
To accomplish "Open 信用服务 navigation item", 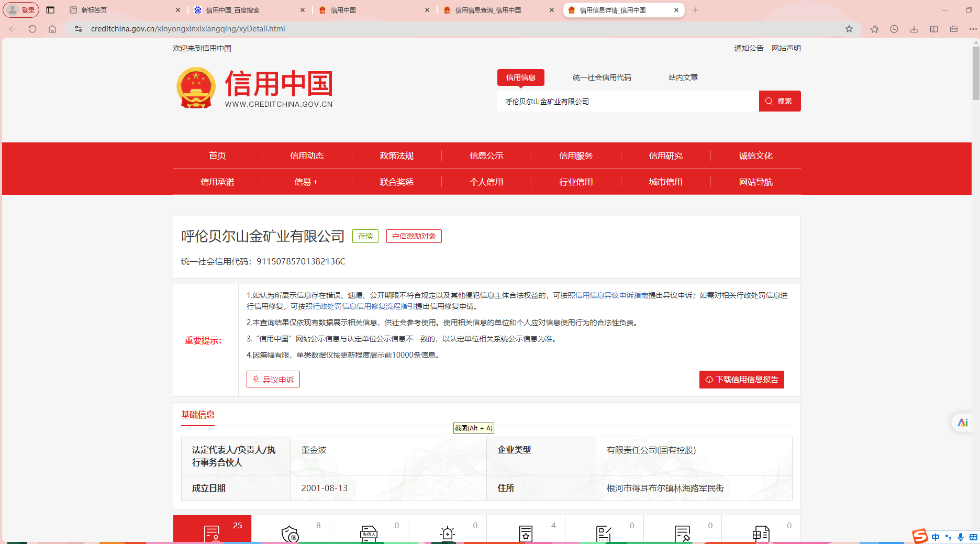I will tap(576, 156).
